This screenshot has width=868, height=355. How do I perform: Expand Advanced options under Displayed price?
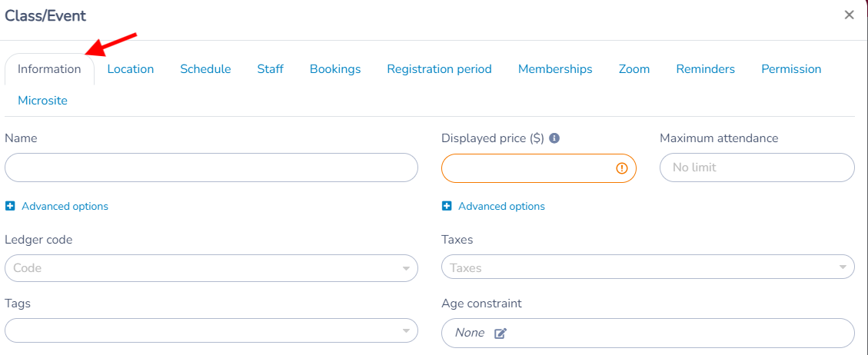[x=501, y=206]
